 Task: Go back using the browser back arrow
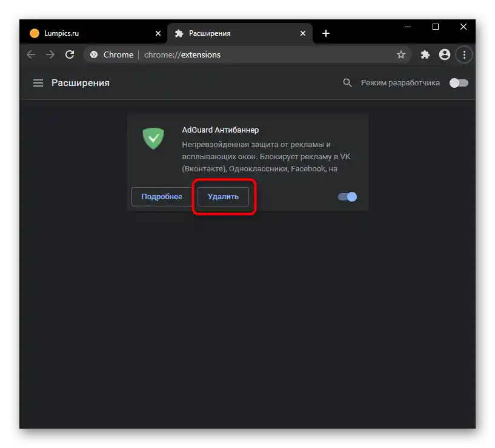pos(31,54)
